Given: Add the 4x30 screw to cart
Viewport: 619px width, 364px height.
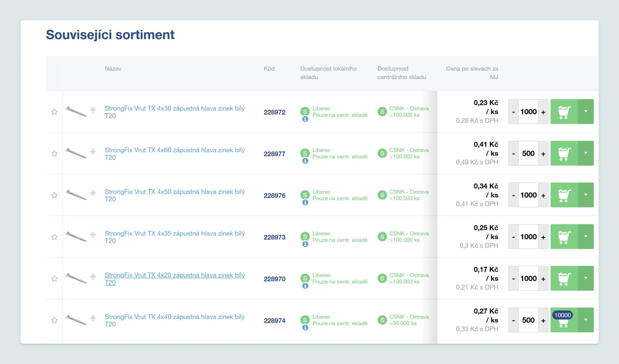Looking at the screenshot, I should (x=564, y=112).
